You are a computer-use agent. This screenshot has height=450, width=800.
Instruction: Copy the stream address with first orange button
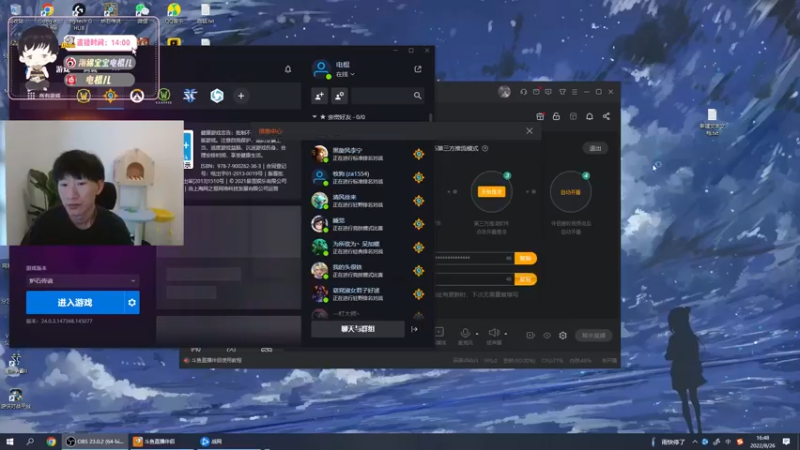coord(525,258)
